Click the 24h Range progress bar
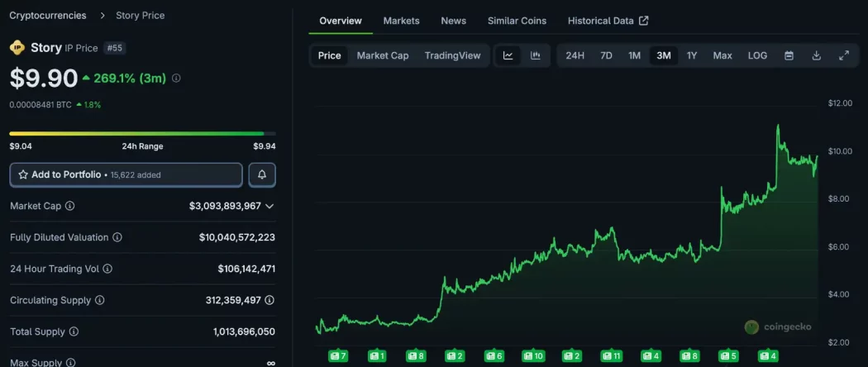Image resolution: width=868 pixels, height=367 pixels. click(142, 133)
